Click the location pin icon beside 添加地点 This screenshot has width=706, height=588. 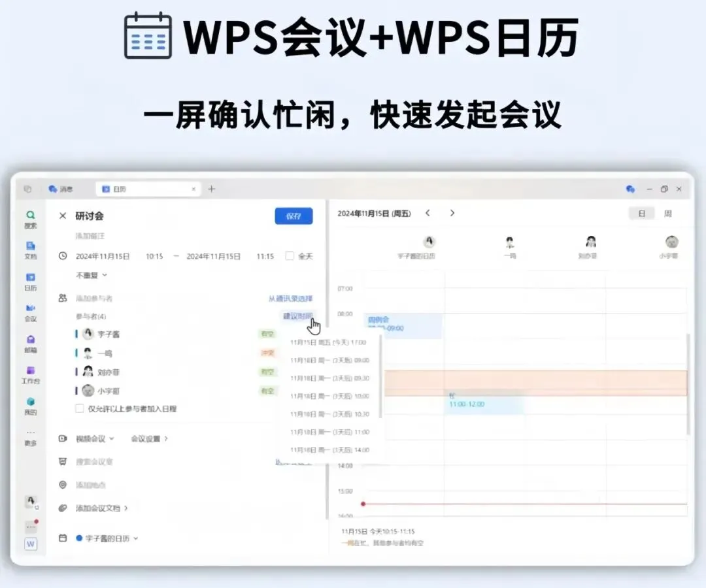(63, 485)
